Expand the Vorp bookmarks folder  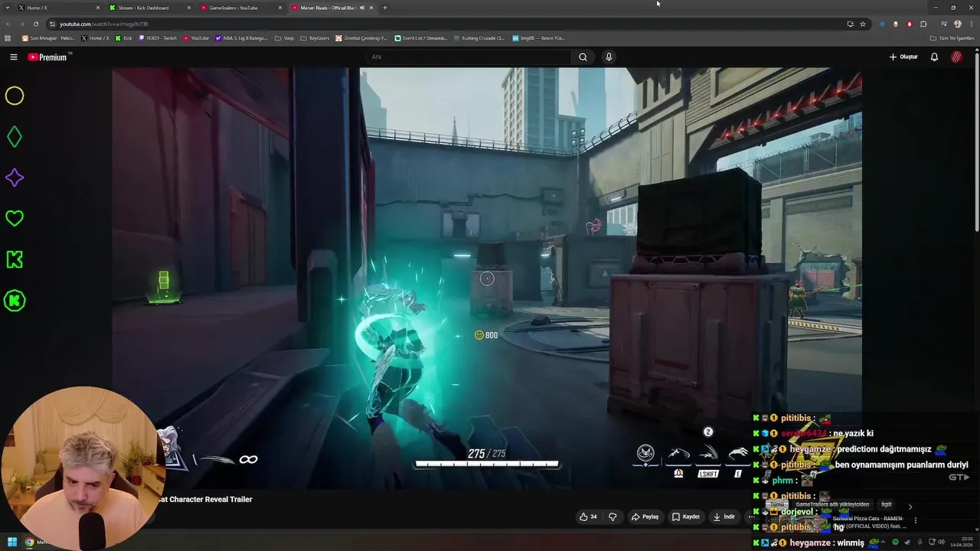(x=284, y=37)
